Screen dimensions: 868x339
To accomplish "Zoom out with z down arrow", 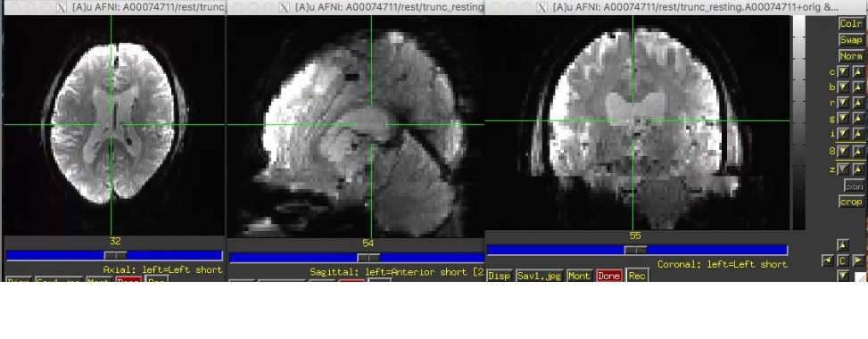I will click(842, 169).
